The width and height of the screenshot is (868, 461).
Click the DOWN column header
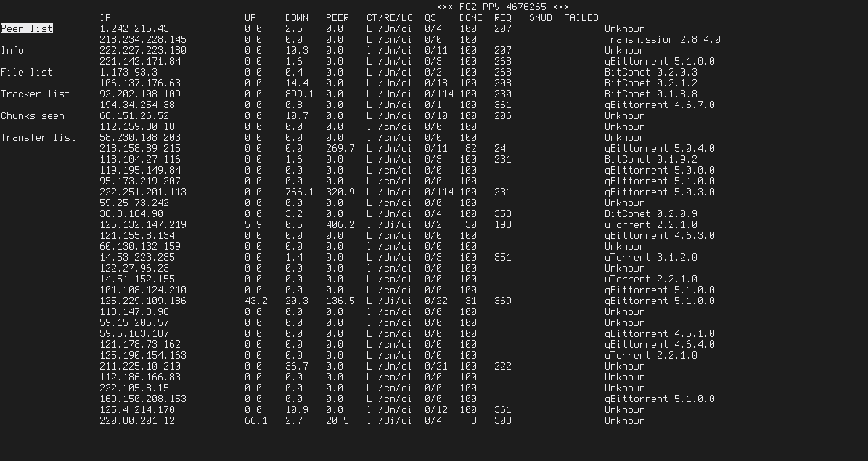point(297,17)
